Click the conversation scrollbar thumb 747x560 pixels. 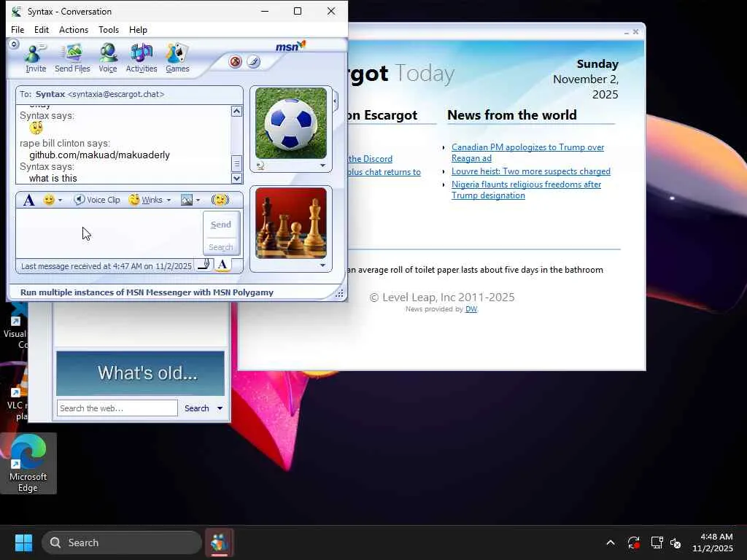(x=236, y=163)
